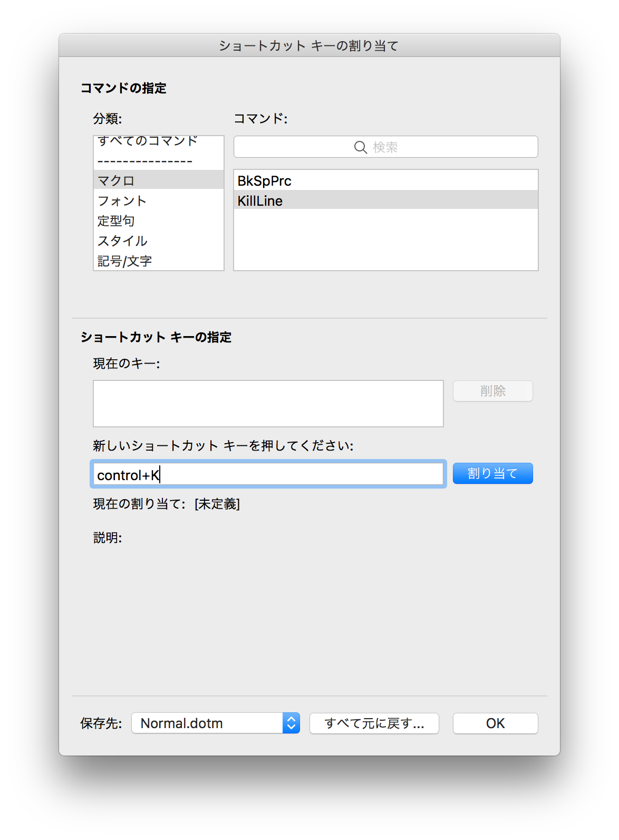Click the magnifier icon in search field
Screen dimensions: 619x840
click(360, 147)
